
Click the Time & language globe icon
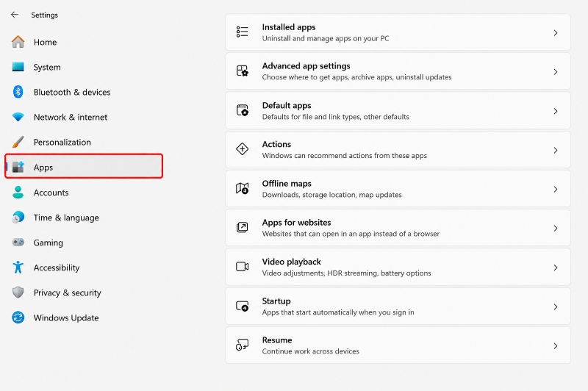pyautogui.click(x=18, y=217)
